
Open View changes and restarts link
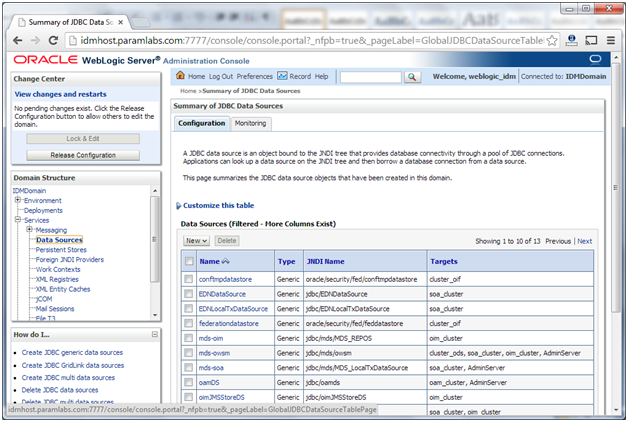pos(60,94)
